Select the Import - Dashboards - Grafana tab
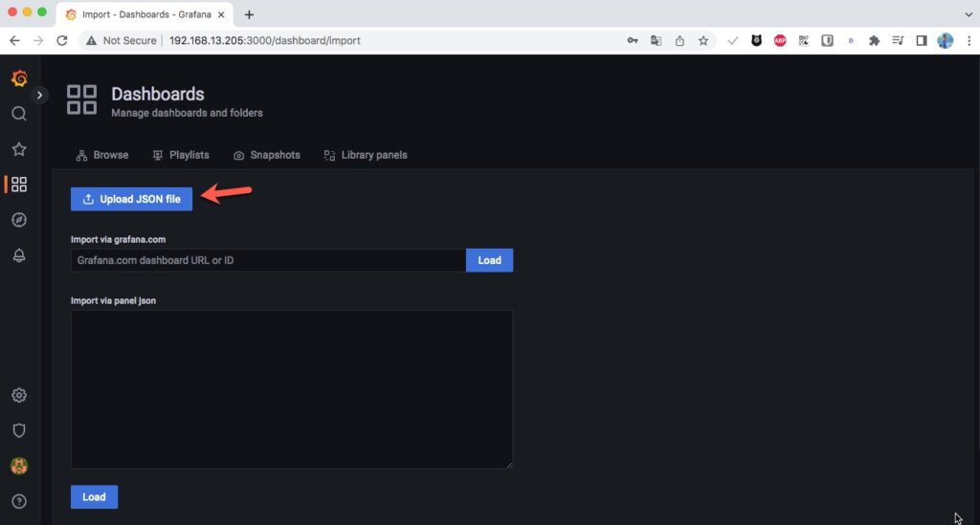The height and width of the screenshot is (525, 980). tap(145, 14)
